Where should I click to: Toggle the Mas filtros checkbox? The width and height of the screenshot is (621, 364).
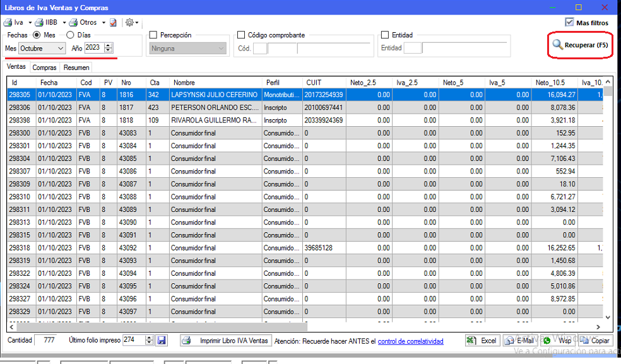[569, 23]
